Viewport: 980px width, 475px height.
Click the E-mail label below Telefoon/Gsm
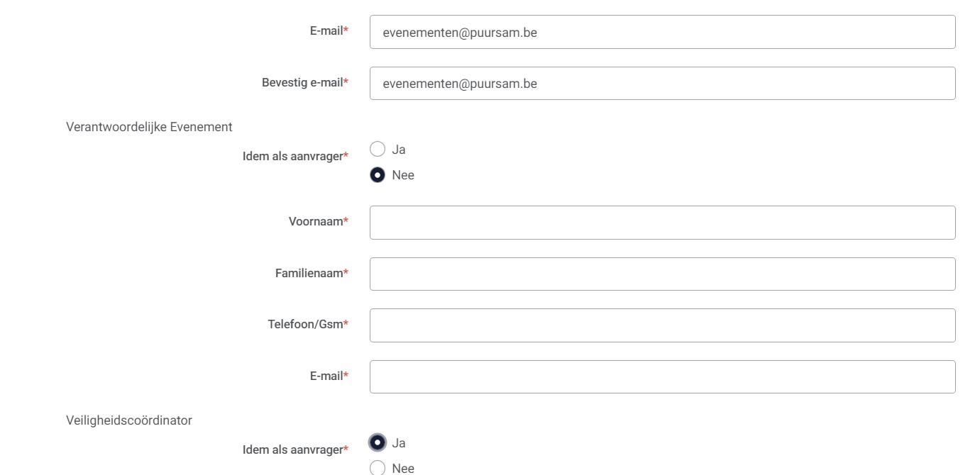[x=326, y=376]
